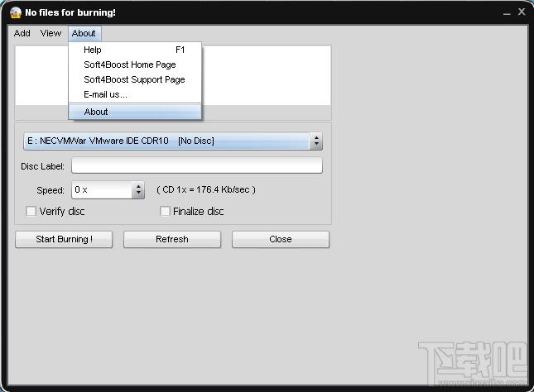
Task: Click the Start Burning ! button
Action: point(64,239)
